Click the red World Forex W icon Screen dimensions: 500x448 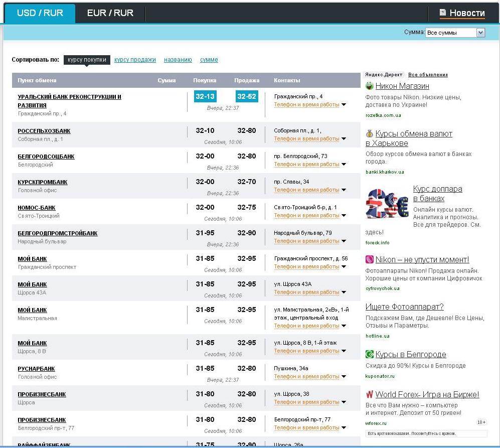coord(370,394)
